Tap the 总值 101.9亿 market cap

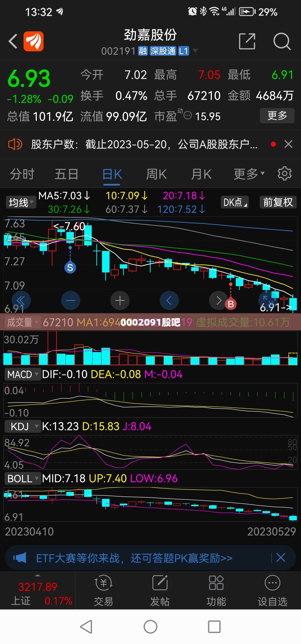(x=40, y=116)
